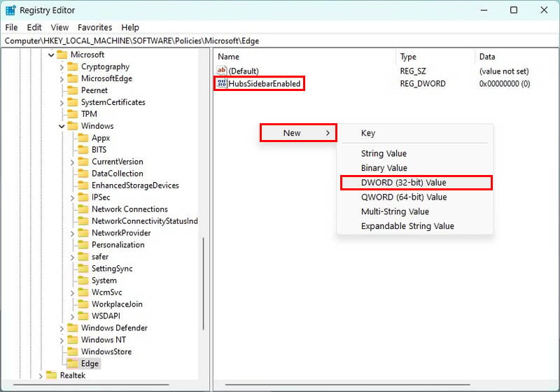Image resolution: width=560 pixels, height=392 pixels.
Task: Expand the Cryptography key
Action: (62, 67)
